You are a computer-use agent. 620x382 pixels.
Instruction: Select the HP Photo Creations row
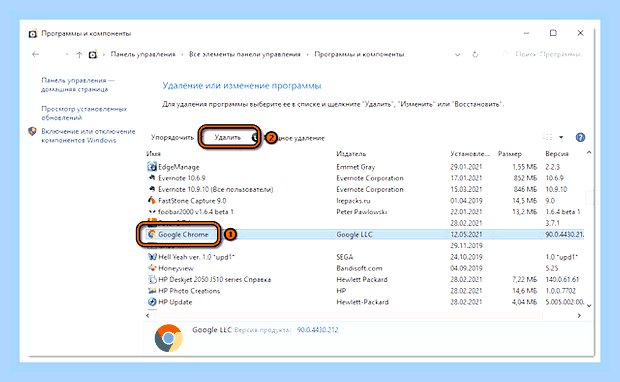[x=364, y=291]
